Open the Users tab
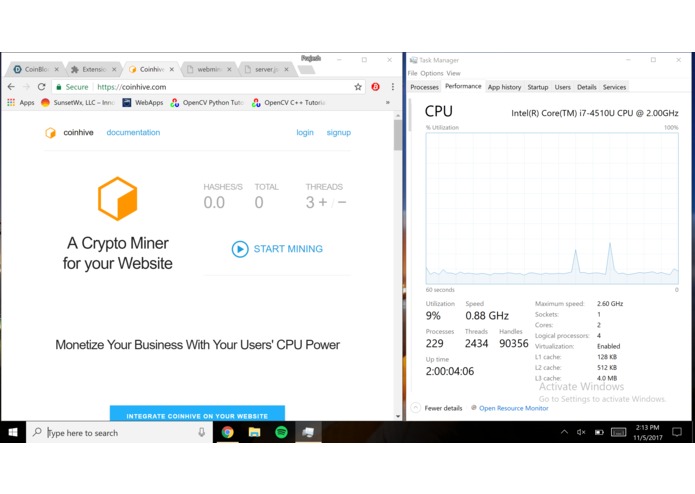The image size is (695, 494). click(562, 87)
